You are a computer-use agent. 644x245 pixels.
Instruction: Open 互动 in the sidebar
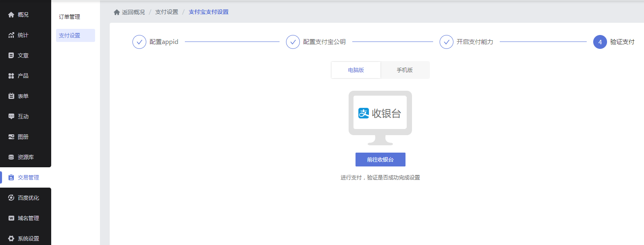coord(26,116)
